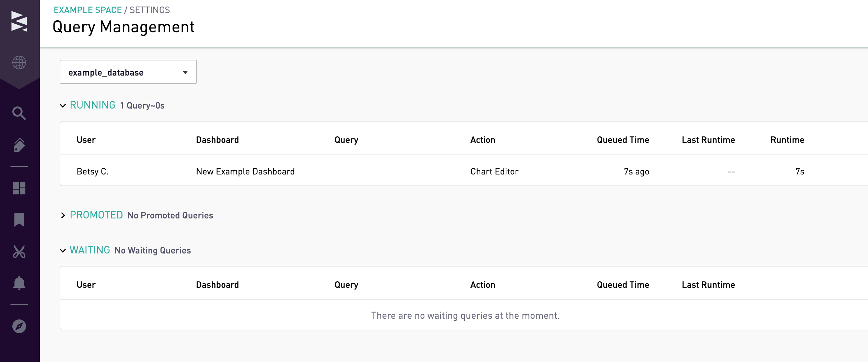Screen dimensions: 868x362
Task: Click Queued Time header in Waiting table
Action: point(623,285)
